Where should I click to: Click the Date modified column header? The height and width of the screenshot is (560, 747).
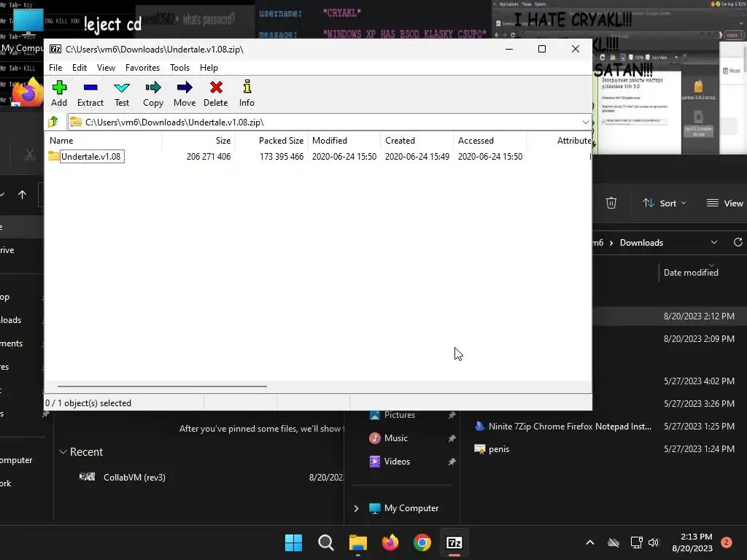[x=691, y=273]
